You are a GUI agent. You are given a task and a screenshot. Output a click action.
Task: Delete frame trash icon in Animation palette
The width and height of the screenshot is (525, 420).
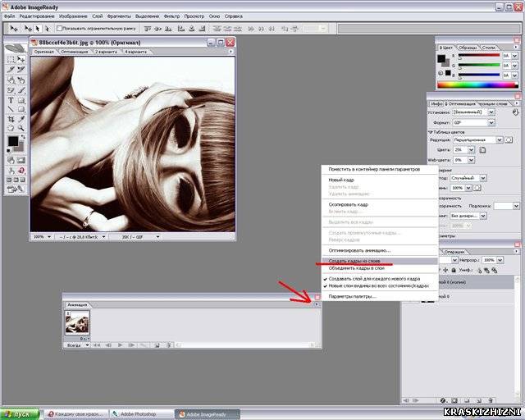(x=169, y=345)
